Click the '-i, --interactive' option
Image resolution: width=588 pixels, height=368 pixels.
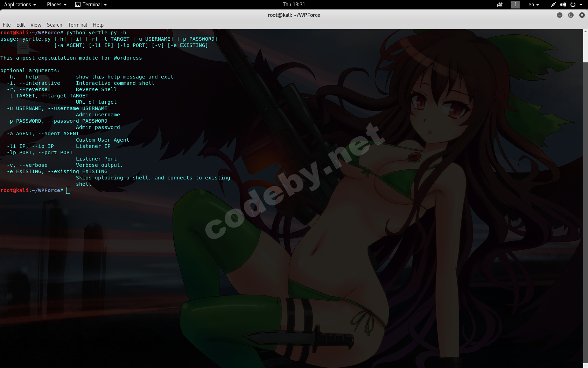33,83
